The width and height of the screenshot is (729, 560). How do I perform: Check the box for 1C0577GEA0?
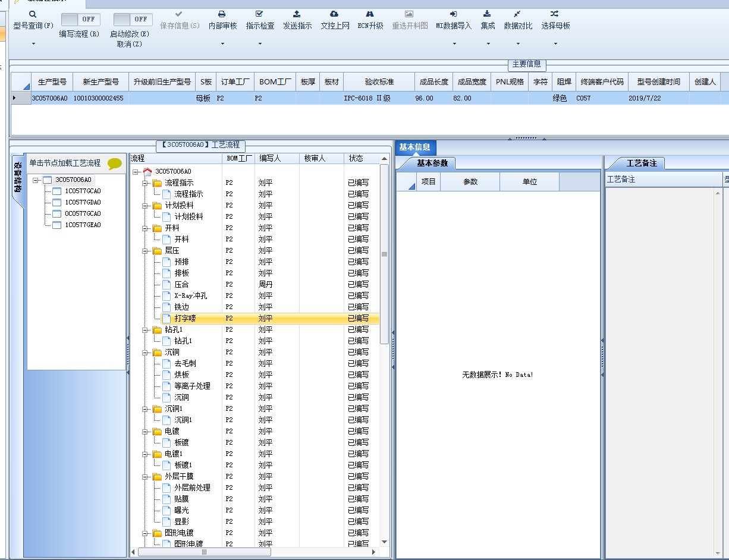tap(56, 225)
